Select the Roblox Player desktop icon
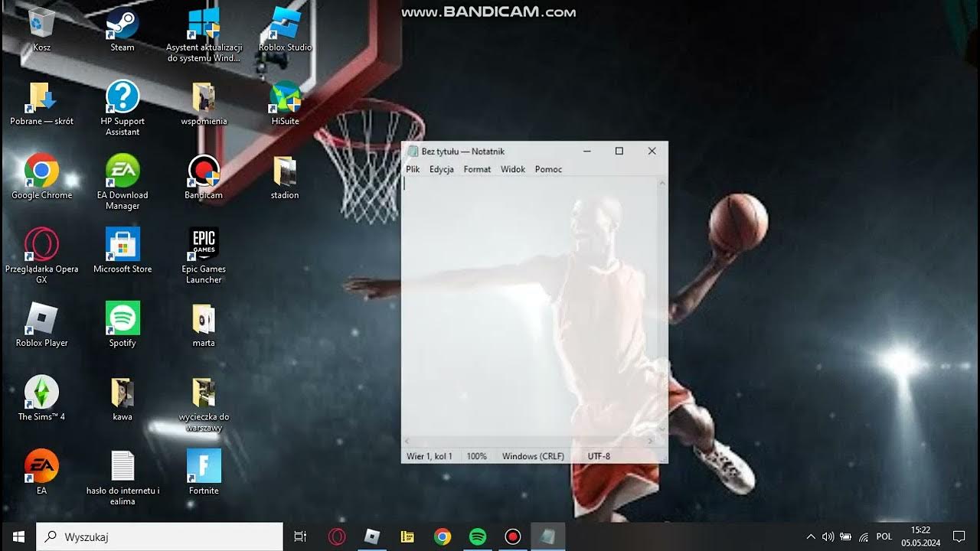 pos(41,324)
